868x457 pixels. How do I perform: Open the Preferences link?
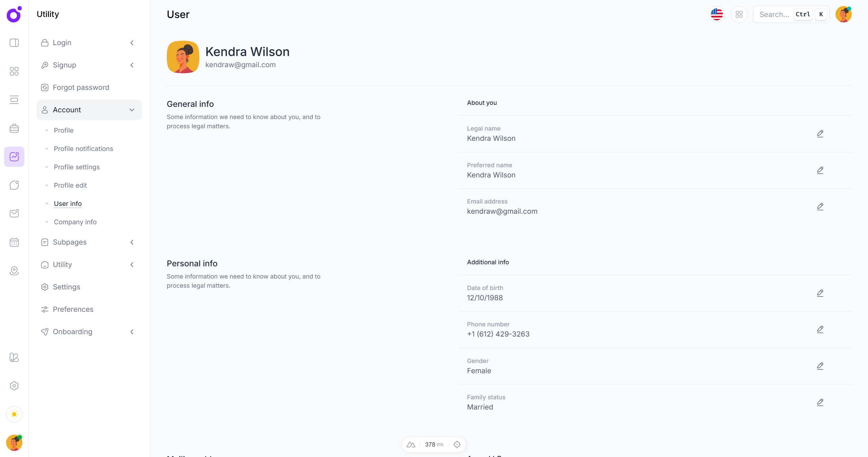73,309
